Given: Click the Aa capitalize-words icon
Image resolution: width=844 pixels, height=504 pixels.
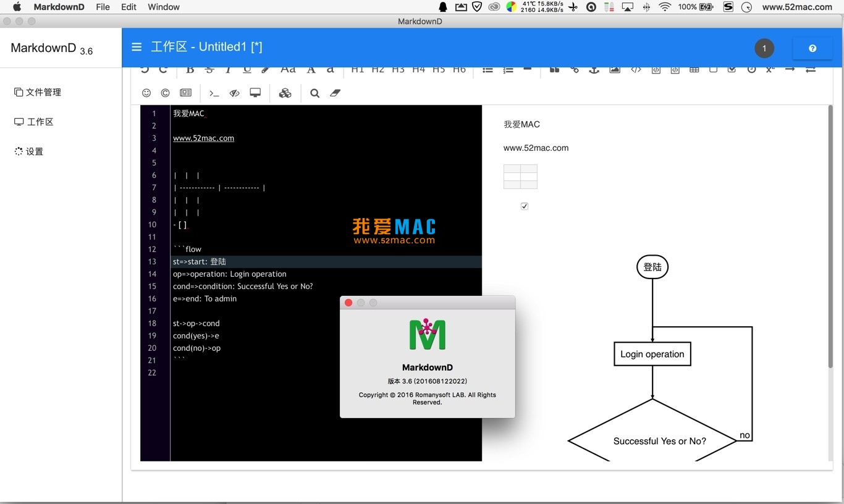Looking at the screenshot, I should [x=288, y=69].
